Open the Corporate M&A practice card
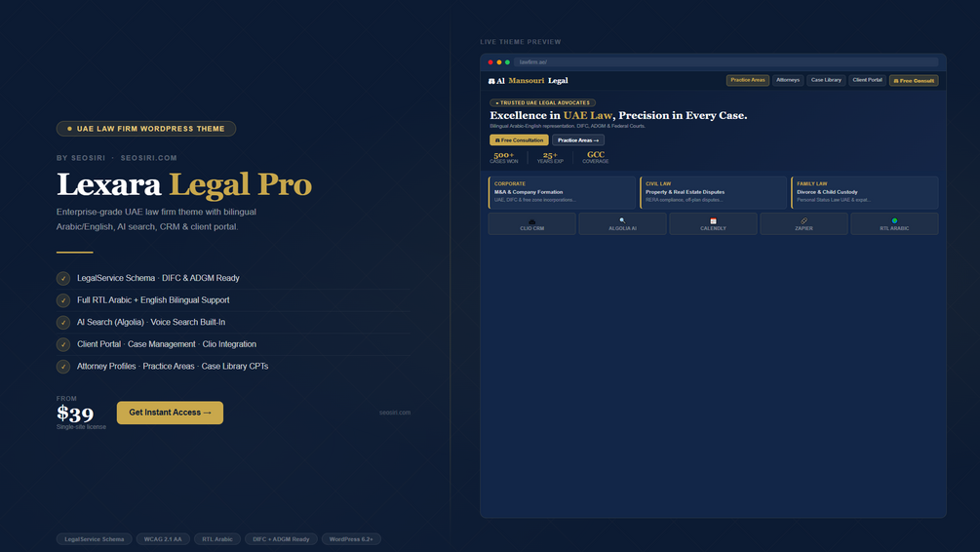980x552 pixels. [x=562, y=192]
